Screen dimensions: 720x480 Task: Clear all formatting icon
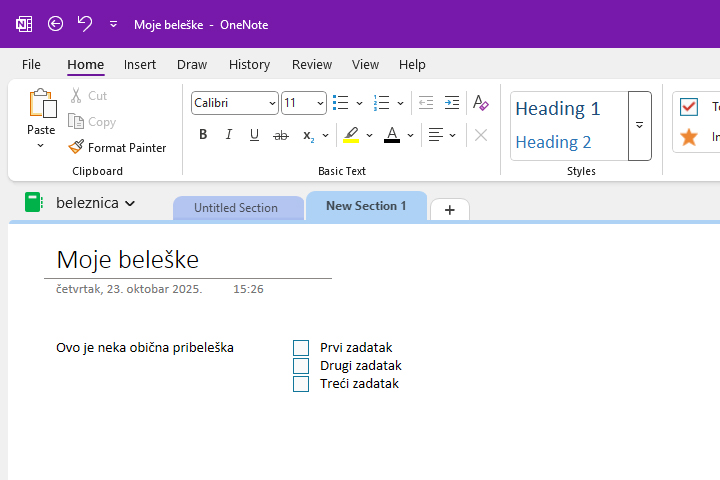click(481, 103)
